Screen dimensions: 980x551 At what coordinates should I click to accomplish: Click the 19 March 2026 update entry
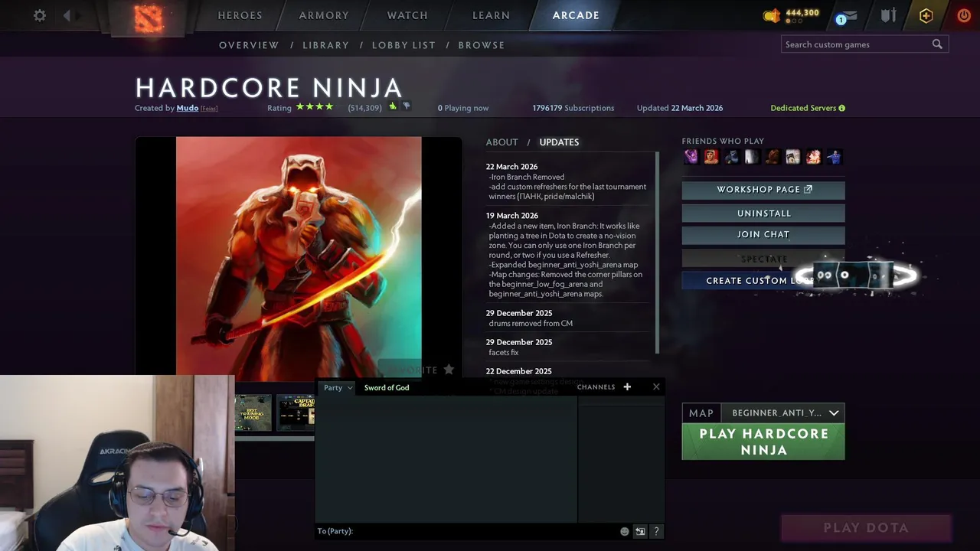pyautogui.click(x=567, y=255)
